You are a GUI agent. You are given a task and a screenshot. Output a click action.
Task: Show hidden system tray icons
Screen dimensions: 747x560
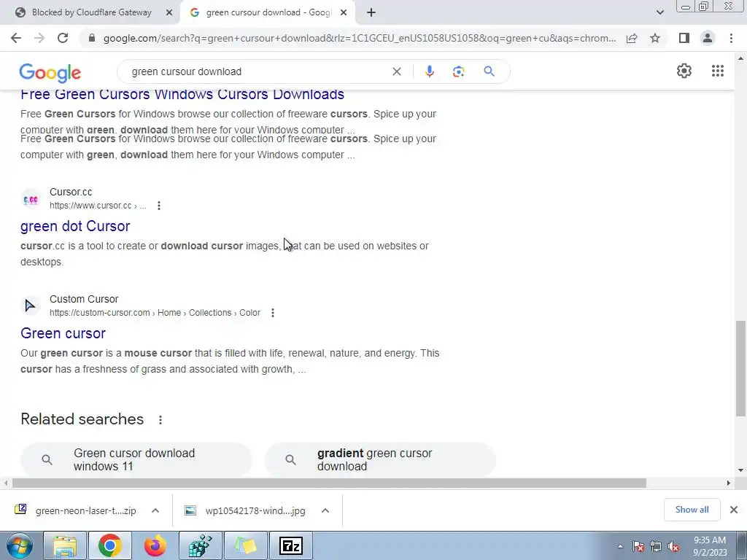pos(620,547)
